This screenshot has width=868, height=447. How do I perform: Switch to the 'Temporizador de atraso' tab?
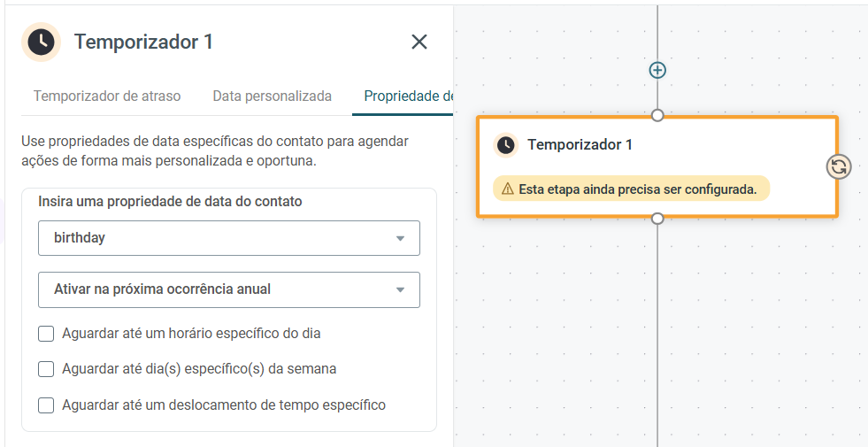click(107, 96)
